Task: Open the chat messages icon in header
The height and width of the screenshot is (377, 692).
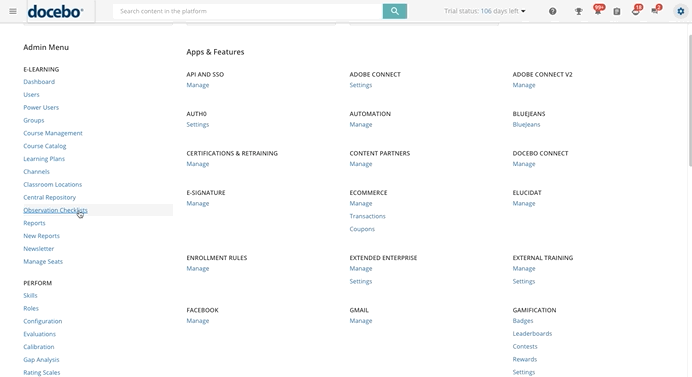Action: click(x=656, y=11)
